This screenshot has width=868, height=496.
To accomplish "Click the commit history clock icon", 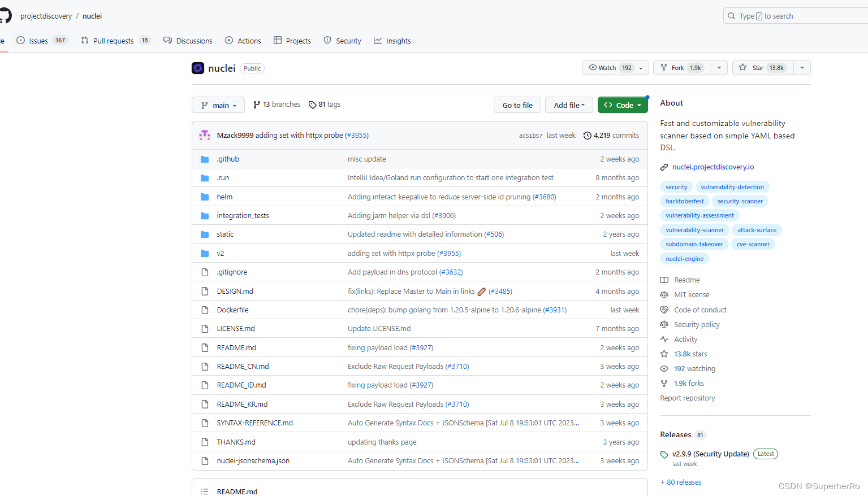I will [x=586, y=135].
